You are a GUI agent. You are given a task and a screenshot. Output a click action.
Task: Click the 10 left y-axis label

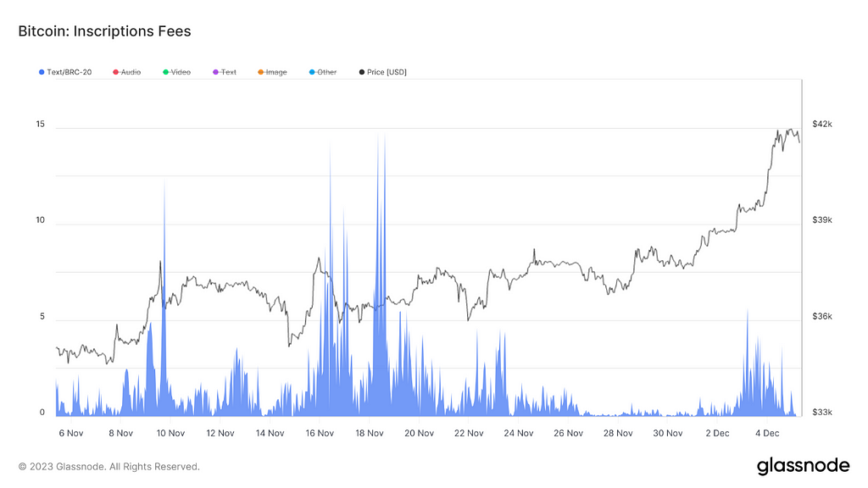[41, 220]
